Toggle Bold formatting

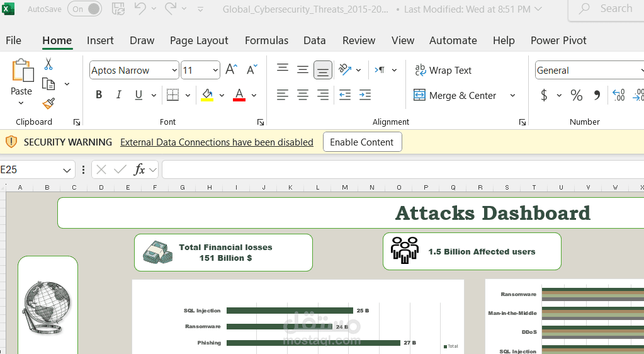99,95
